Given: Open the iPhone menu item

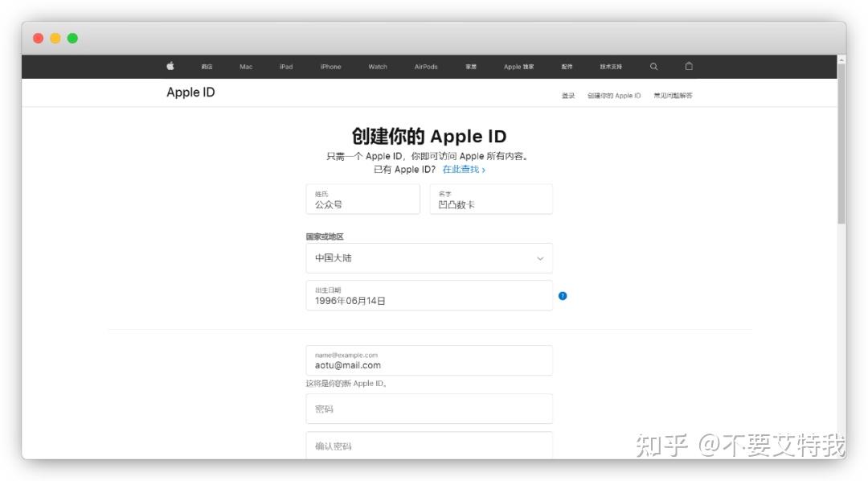Looking at the screenshot, I should point(330,67).
